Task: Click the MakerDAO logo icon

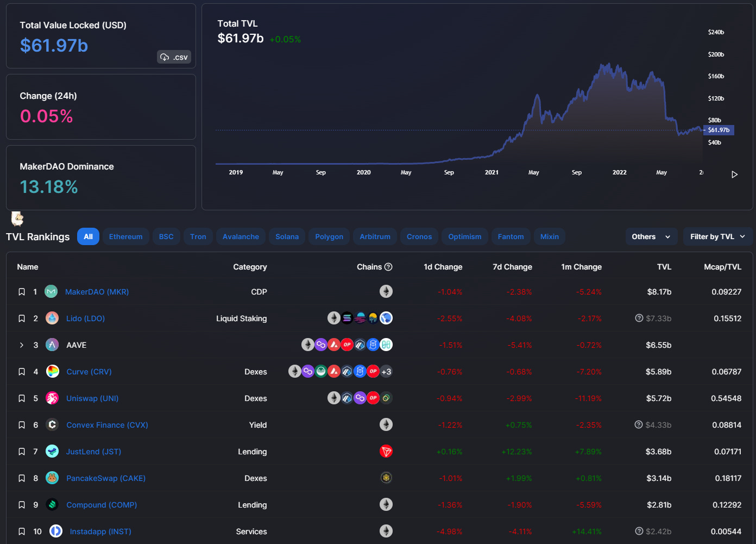Action: point(51,292)
